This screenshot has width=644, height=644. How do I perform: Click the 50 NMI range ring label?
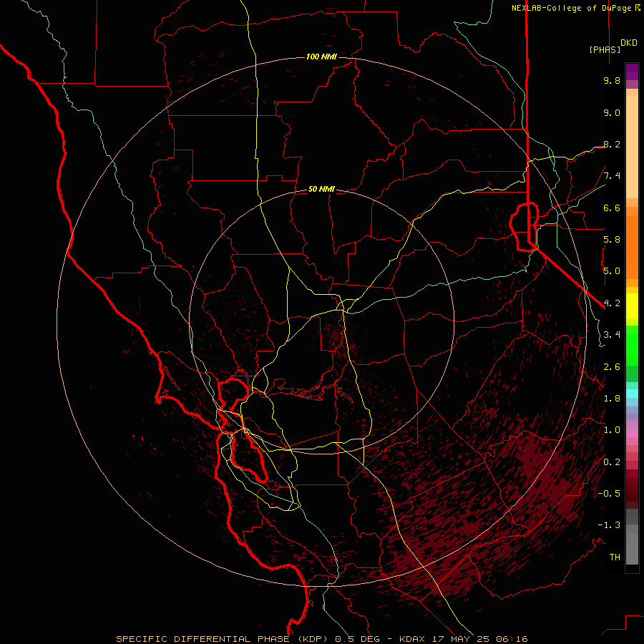[x=321, y=189]
